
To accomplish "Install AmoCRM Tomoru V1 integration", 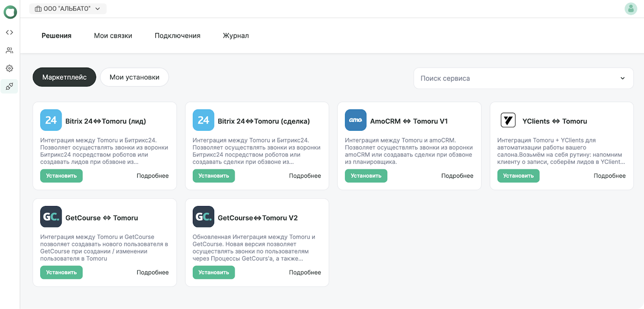I will point(366,176).
